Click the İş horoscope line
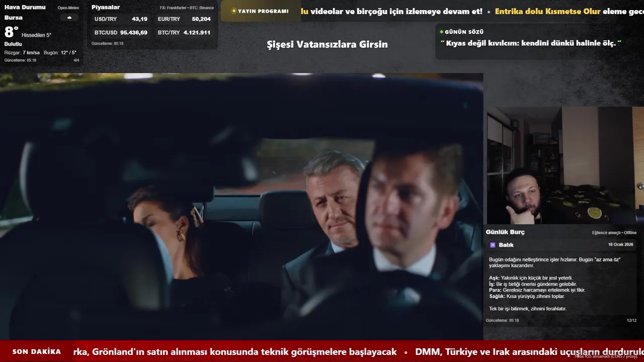This screenshot has height=362, width=644. 533,284
